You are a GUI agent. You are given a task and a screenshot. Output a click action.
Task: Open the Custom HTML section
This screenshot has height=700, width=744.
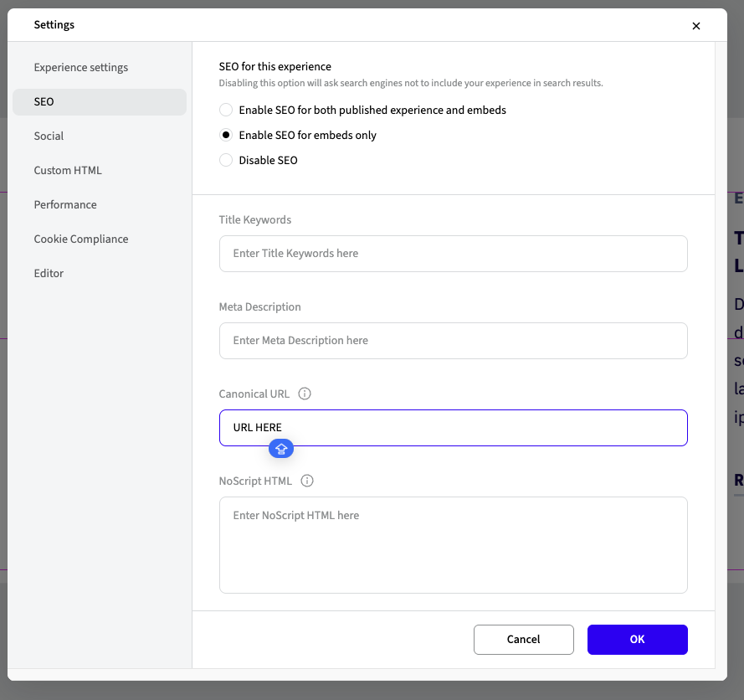pyautogui.click(x=68, y=170)
